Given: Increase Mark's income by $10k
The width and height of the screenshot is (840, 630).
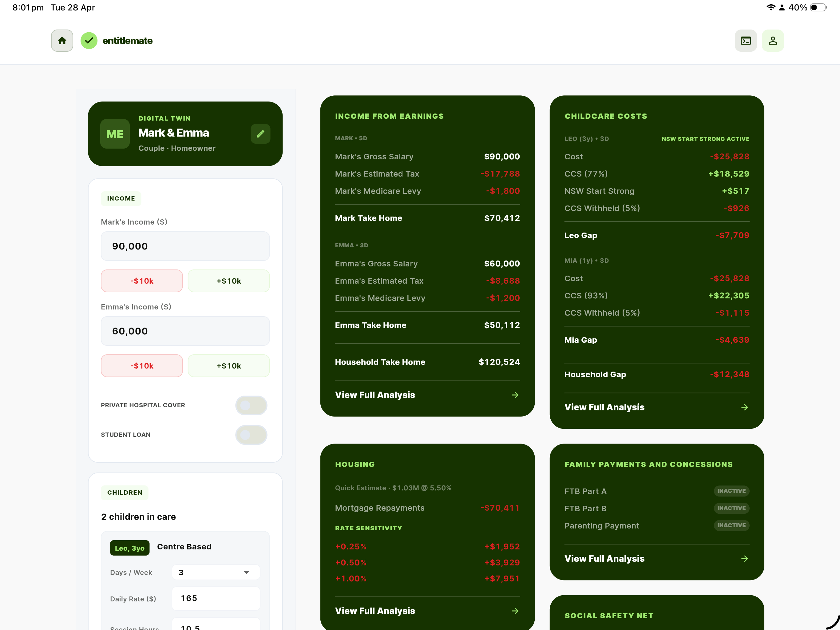Looking at the screenshot, I should 229,281.
